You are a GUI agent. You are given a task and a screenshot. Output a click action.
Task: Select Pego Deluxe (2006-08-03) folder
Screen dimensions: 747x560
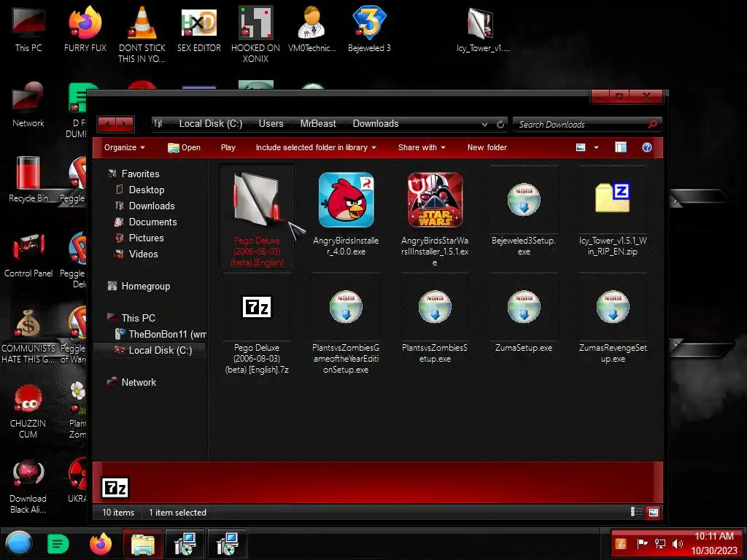pos(257,218)
